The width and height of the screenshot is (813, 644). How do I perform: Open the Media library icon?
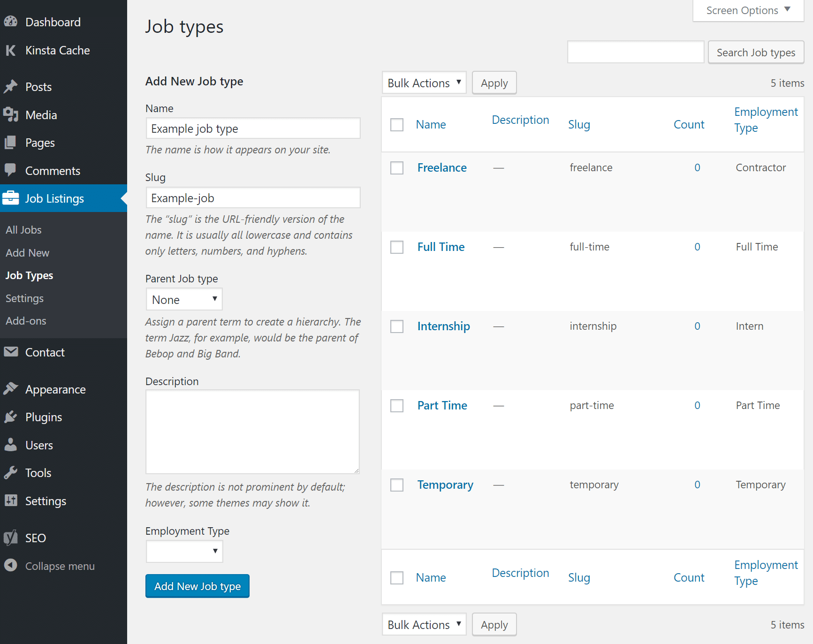pyautogui.click(x=11, y=115)
